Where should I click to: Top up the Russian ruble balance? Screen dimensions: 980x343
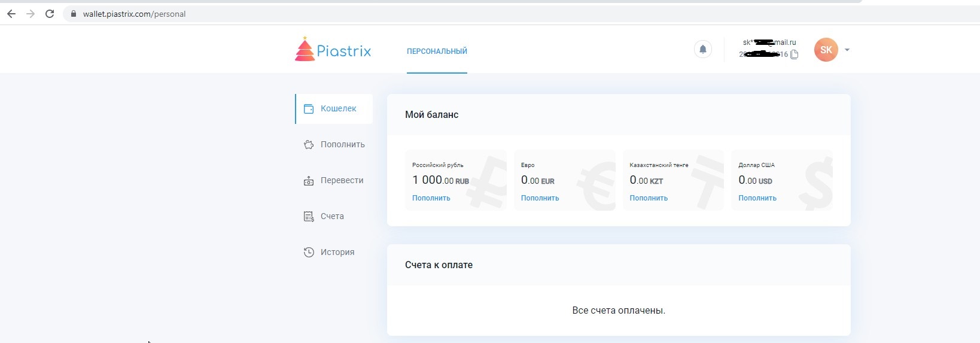pyautogui.click(x=431, y=198)
